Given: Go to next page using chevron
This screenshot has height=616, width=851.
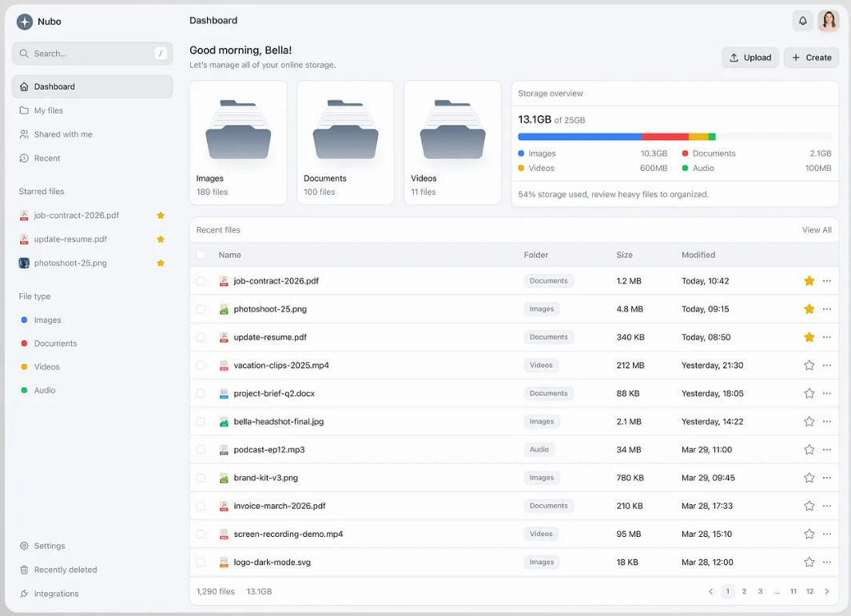Looking at the screenshot, I should (826, 591).
